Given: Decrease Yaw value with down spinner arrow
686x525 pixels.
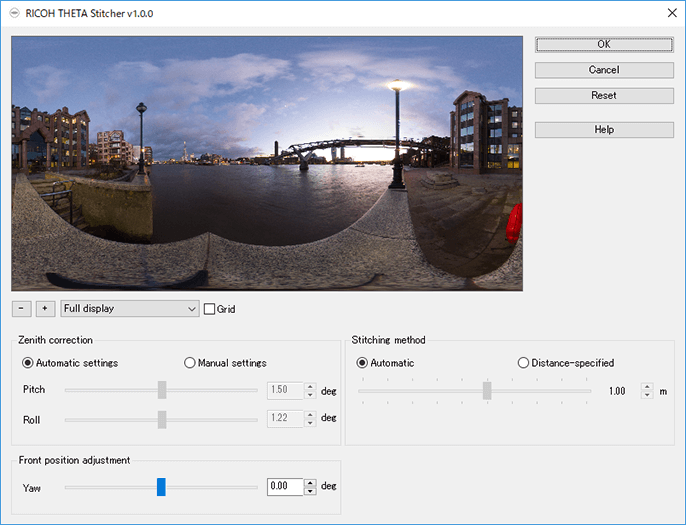Looking at the screenshot, I should coord(310,491).
